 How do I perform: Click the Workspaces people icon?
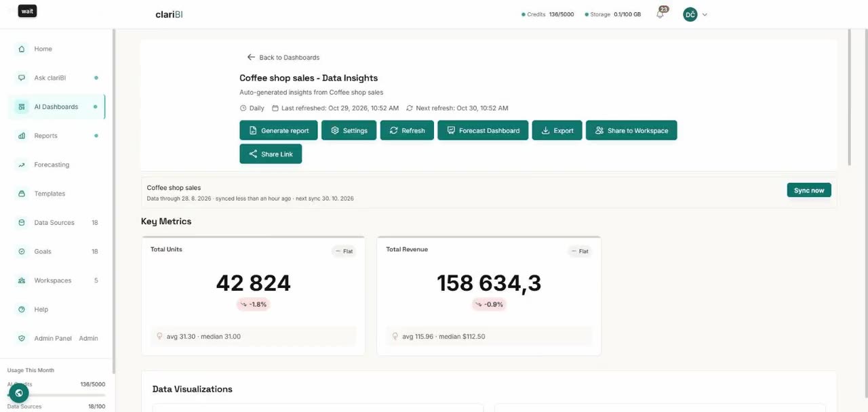click(22, 281)
